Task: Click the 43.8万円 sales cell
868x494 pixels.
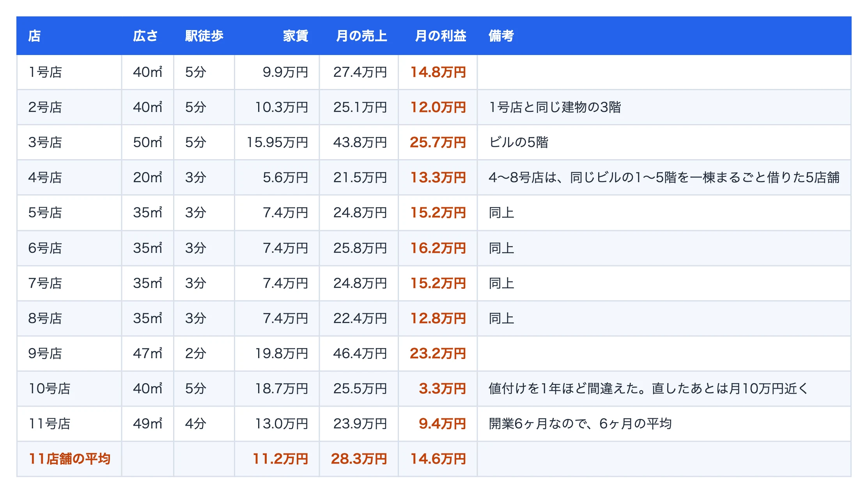Action: (x=360, y=142)
